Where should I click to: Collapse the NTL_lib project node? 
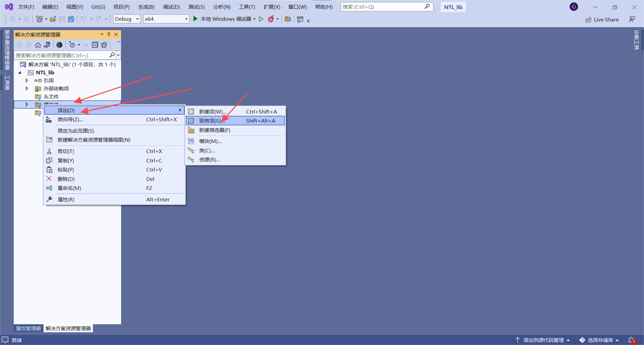[x=20, y=72]
